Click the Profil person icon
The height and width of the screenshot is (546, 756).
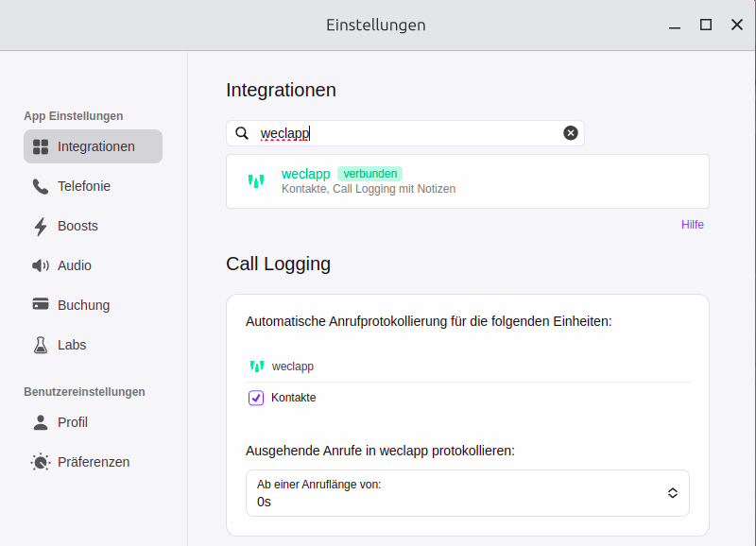(x=41, y=422)
